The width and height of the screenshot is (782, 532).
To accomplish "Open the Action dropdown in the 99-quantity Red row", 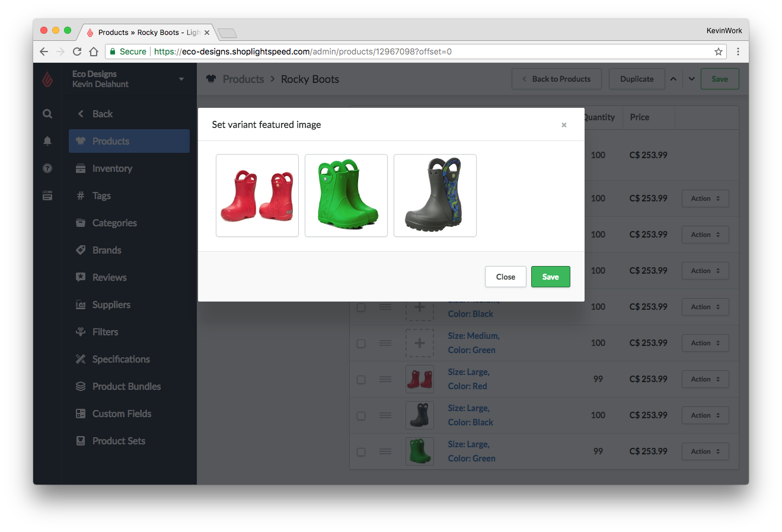I will [x=705, y=379].
